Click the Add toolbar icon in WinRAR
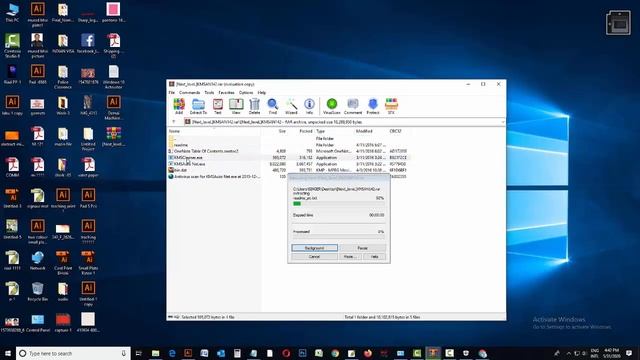This screenshot has width=640, height=360. (x=179, y=106)
